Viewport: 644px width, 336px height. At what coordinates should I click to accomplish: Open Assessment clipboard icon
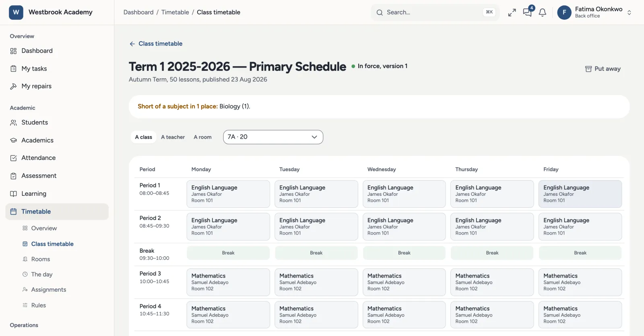coord(13,176)
